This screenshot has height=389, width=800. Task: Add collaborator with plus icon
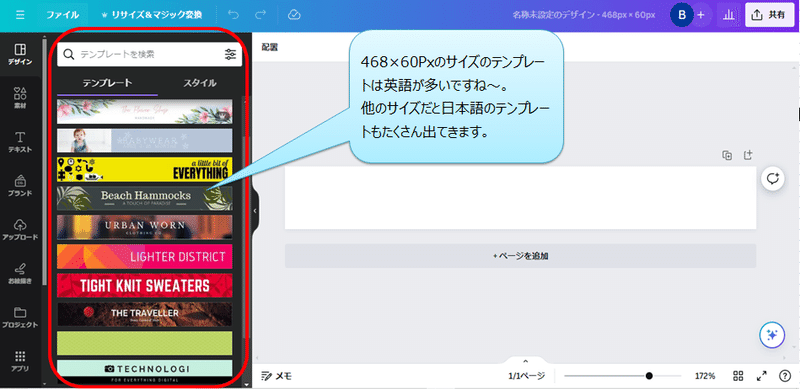coord(701,15)
